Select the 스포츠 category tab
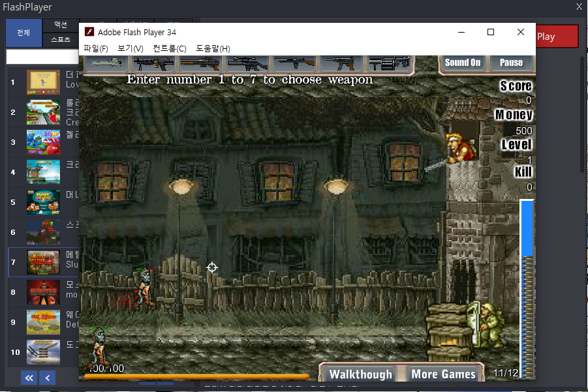The image size is (588, 392). click(x=61, y=39)
